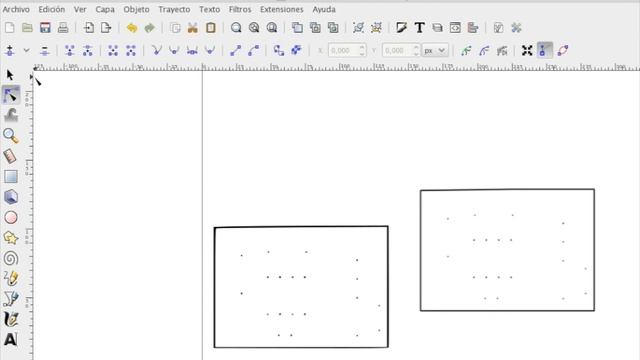640x360 pixels.
Task: Select the Spiral tool
Action: 11,258
